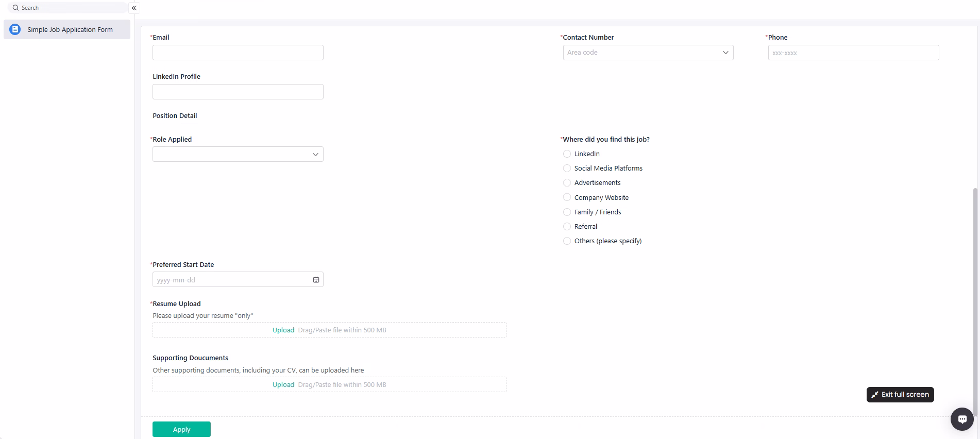
Task: Open Simple Job Application Form in sidebar
Action: coord(70,30)
